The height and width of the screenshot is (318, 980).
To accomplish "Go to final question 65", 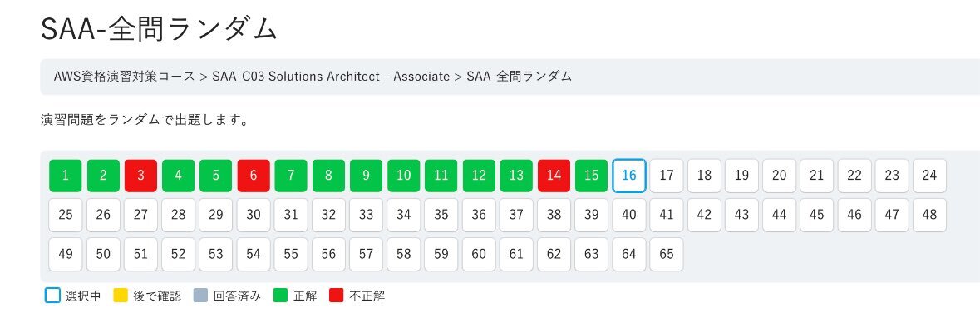I will click(x=667, y=254).
